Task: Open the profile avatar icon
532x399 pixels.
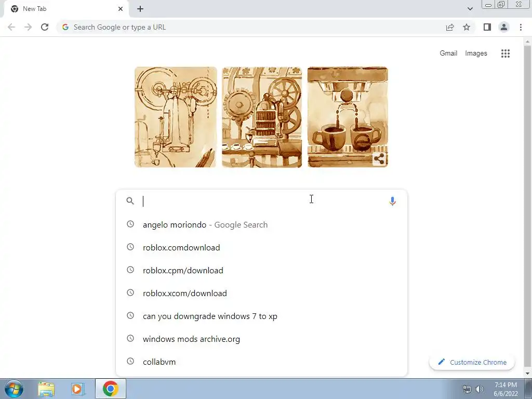Action: coord(504,27)
